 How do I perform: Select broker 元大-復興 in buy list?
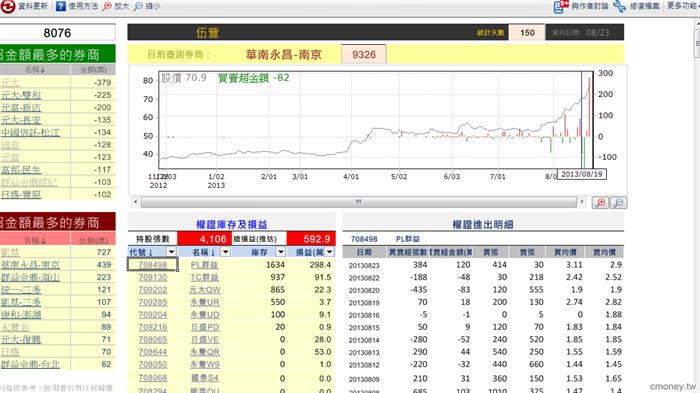(21, 340)
